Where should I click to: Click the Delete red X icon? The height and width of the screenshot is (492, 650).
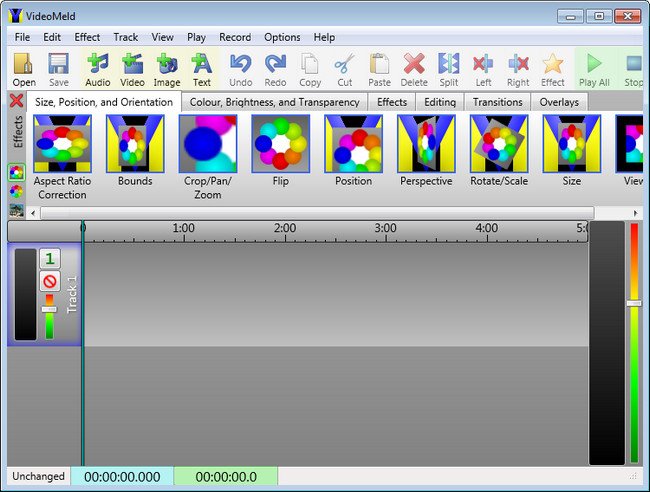(x=414, y=70)
